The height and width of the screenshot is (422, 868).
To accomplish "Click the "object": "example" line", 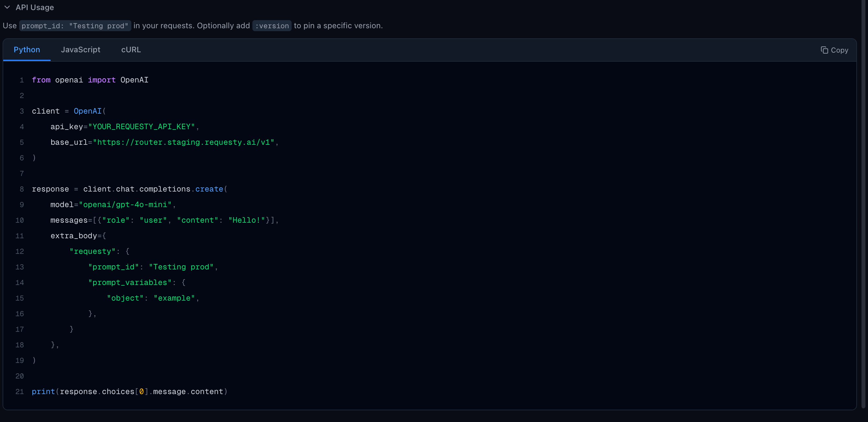I will click(153, 298).
